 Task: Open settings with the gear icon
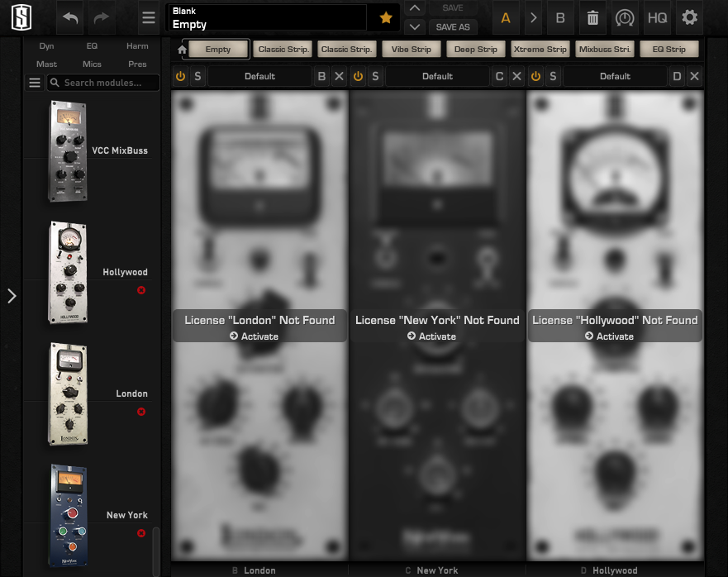click(689, 17)
